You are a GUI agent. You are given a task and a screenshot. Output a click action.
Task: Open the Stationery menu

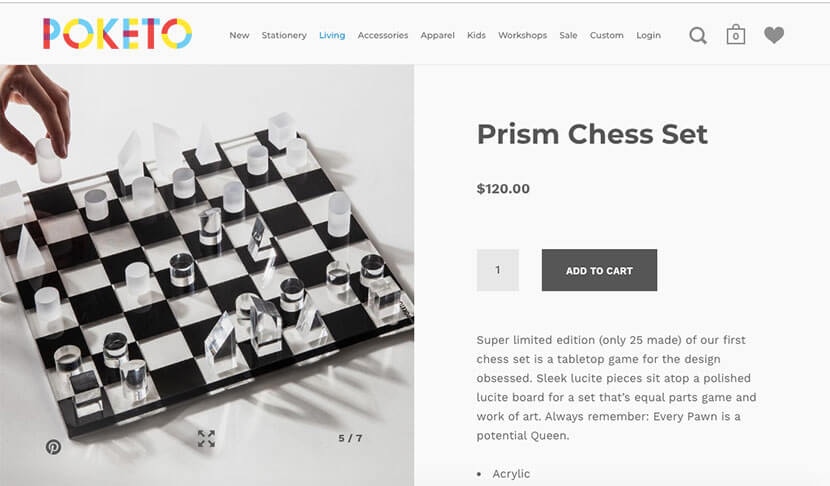point(284,35)
